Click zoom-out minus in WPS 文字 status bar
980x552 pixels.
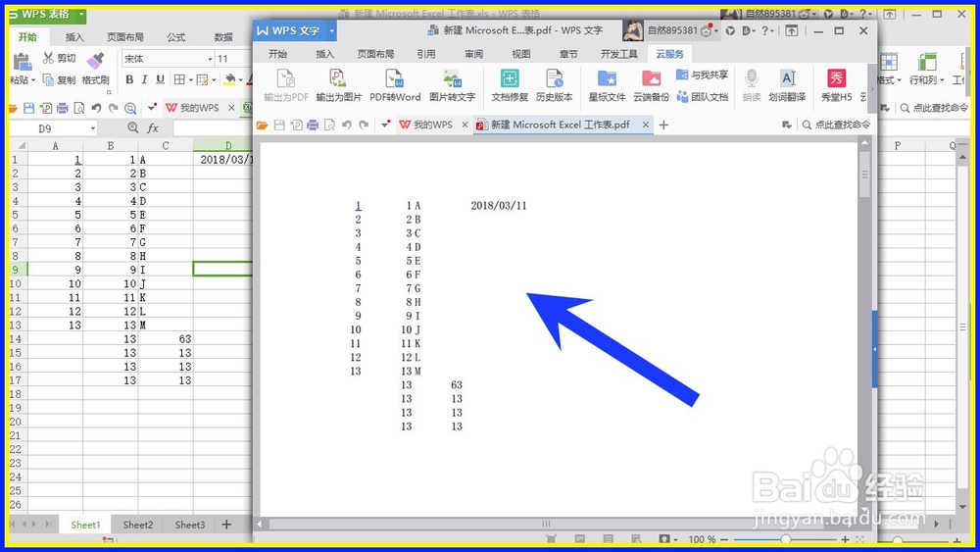pyautogui.click(x=724, y=539)
